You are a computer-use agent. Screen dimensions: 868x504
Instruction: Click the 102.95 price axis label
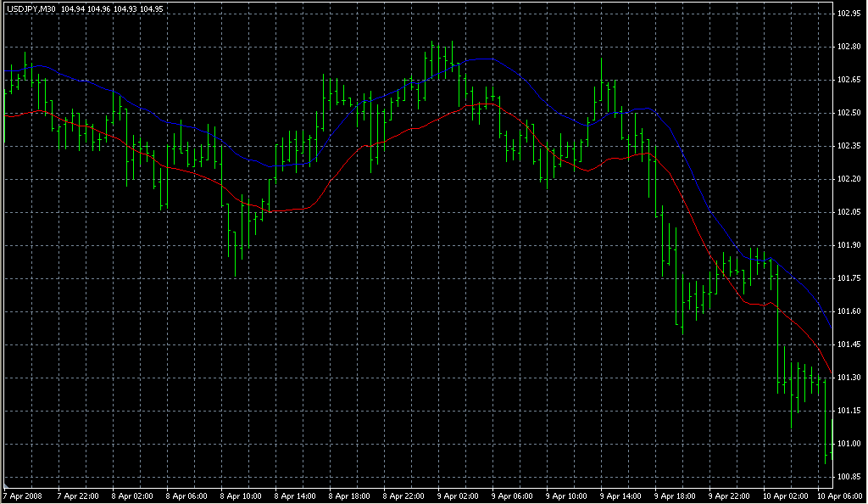tap(849, 14)
